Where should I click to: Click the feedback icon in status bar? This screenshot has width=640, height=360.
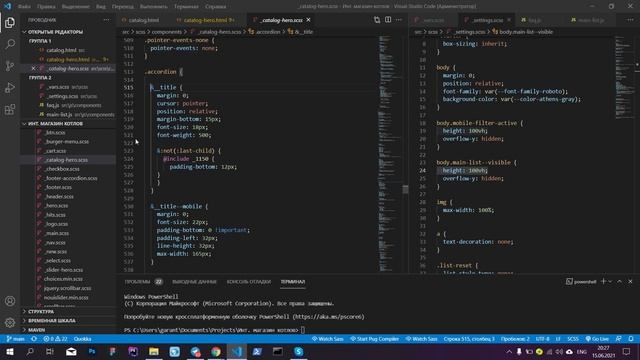(619, 339)
